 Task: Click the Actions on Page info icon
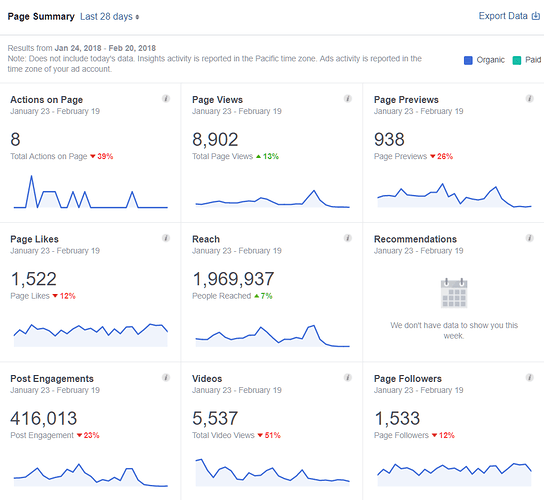[x=166, y=99]
